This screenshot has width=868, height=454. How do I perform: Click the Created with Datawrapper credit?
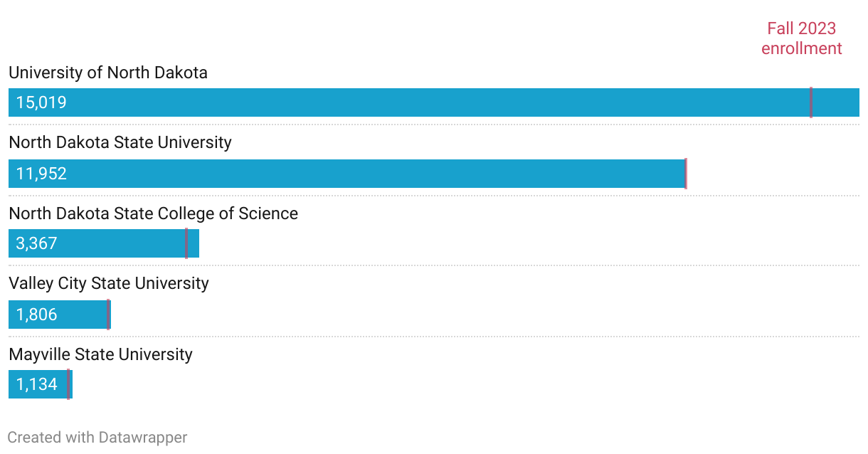pyautogui.click(x=97, y=437)
